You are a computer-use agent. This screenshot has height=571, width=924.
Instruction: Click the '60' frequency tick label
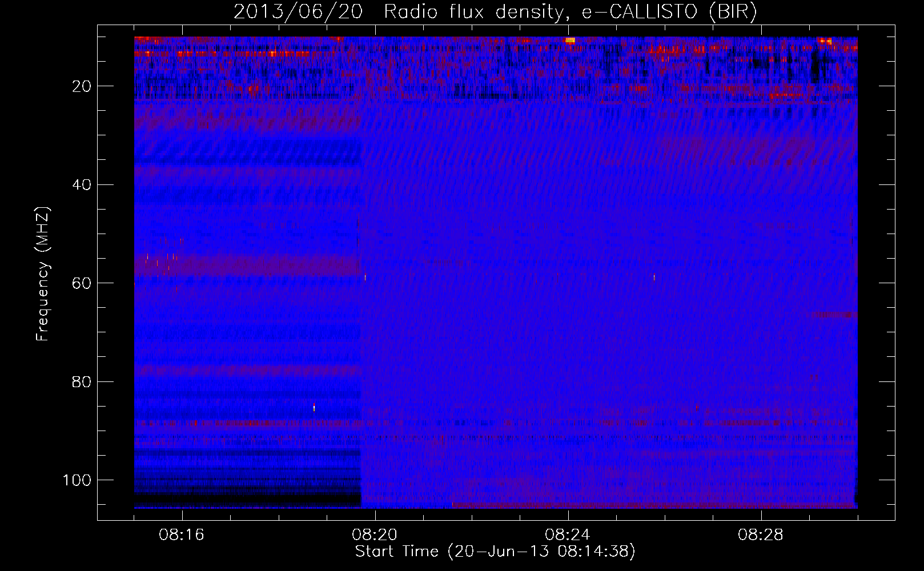pyautogui.click(x=82, y=284)
